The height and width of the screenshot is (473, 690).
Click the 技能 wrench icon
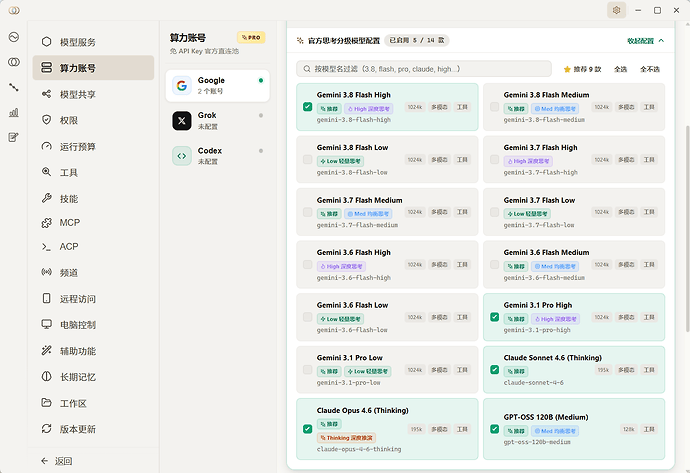tap(46, 198)
